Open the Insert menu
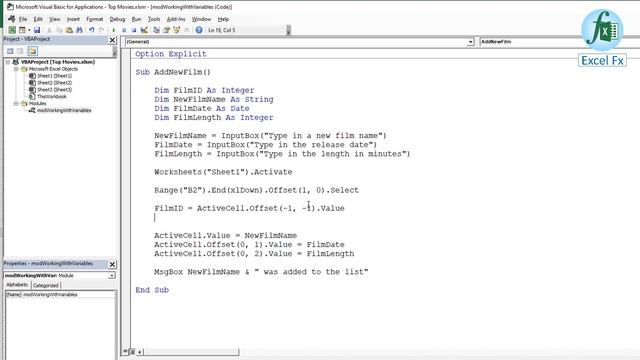640x360 pixels. click(73, 19)
